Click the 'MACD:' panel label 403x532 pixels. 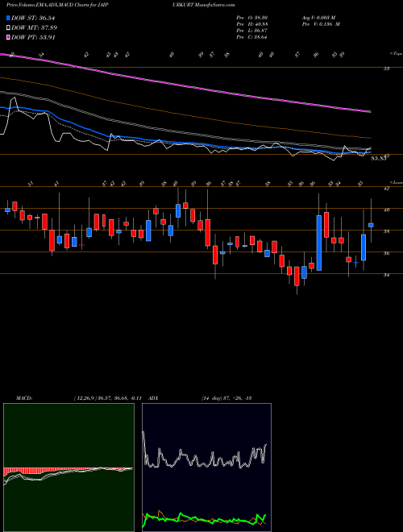point(23,398)
